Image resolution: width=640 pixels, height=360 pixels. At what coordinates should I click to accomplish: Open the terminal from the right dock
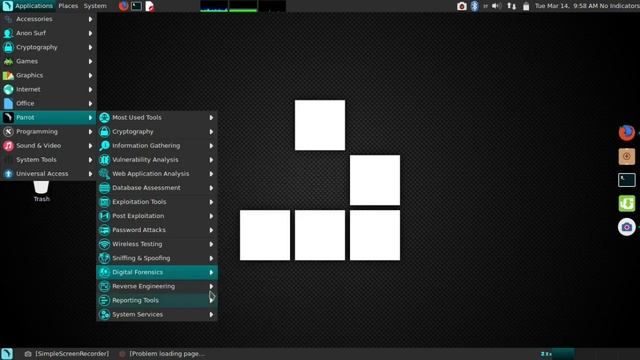[627, 180]
